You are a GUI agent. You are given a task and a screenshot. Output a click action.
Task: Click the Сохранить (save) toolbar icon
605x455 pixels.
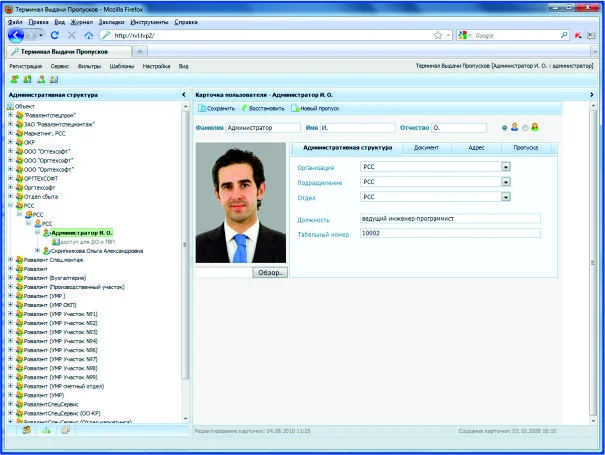coord(202,108)
